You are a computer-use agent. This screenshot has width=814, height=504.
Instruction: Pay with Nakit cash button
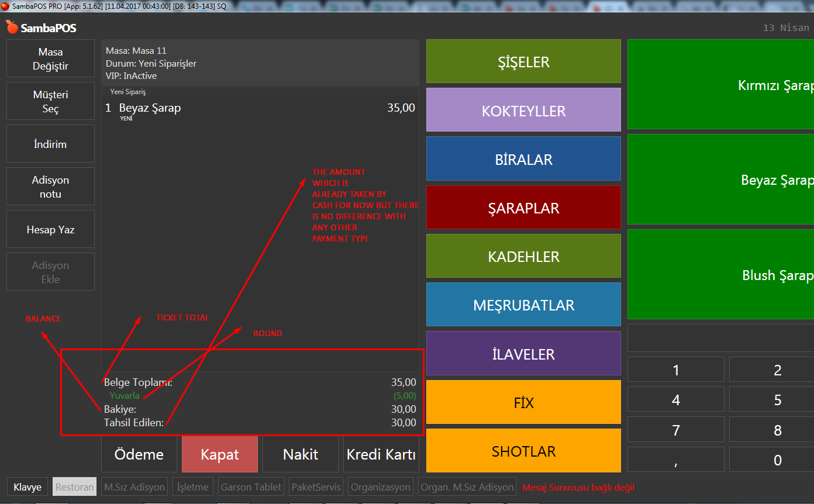click(x=300, y=454)
